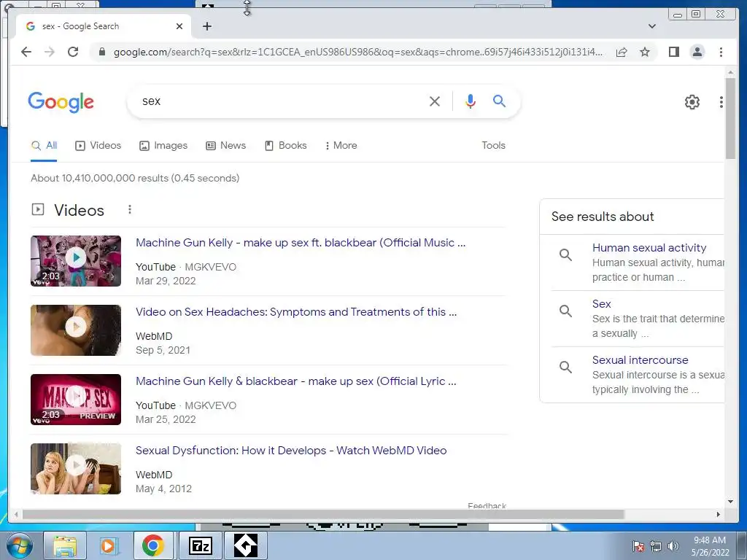Go to the Google logo homepage

coord(61,102)
